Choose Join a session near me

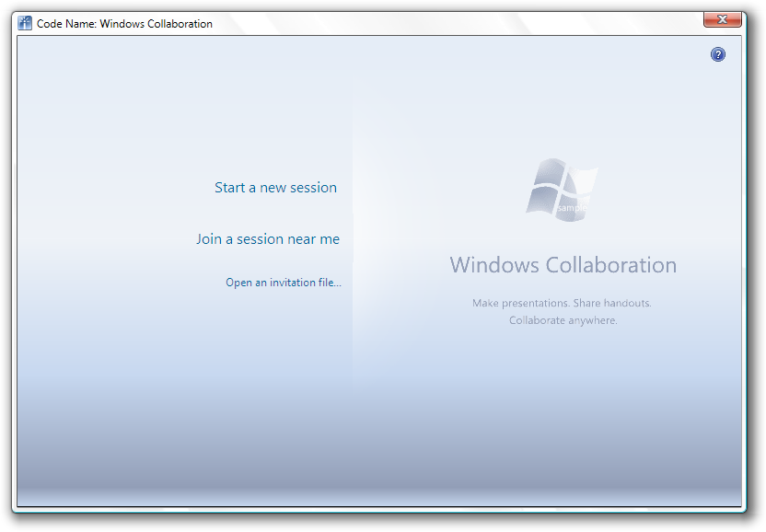(268, 239)
